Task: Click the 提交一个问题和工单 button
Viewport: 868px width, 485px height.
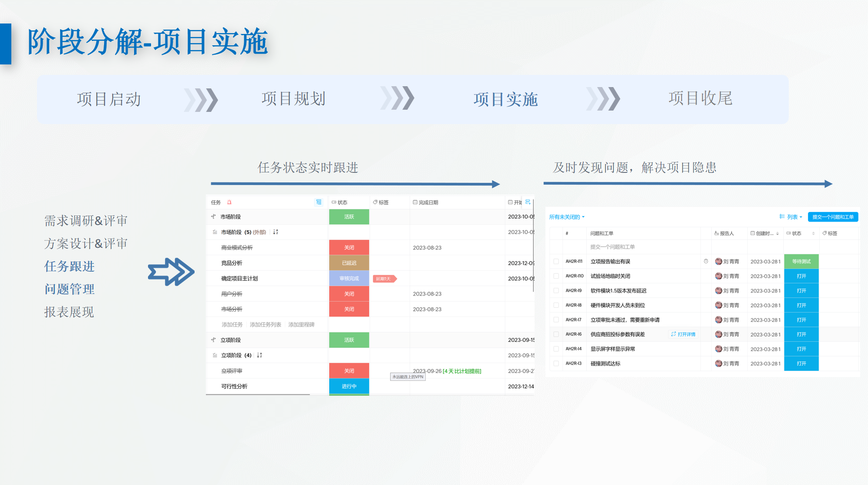Action: 832,217
